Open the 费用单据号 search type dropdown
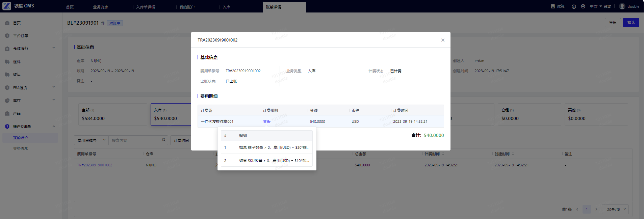Screen dimensions: 644x219 (x=91, y=140)
